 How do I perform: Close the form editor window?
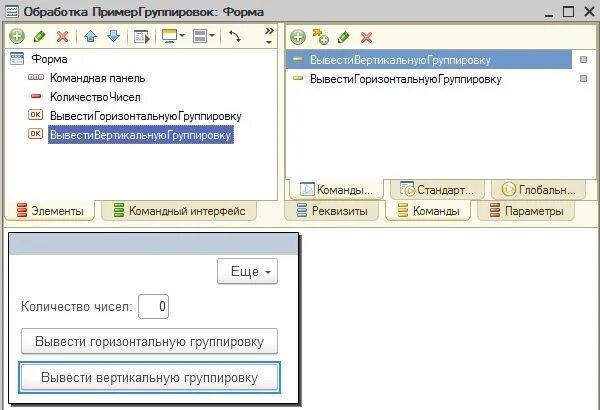coord(590,12)
